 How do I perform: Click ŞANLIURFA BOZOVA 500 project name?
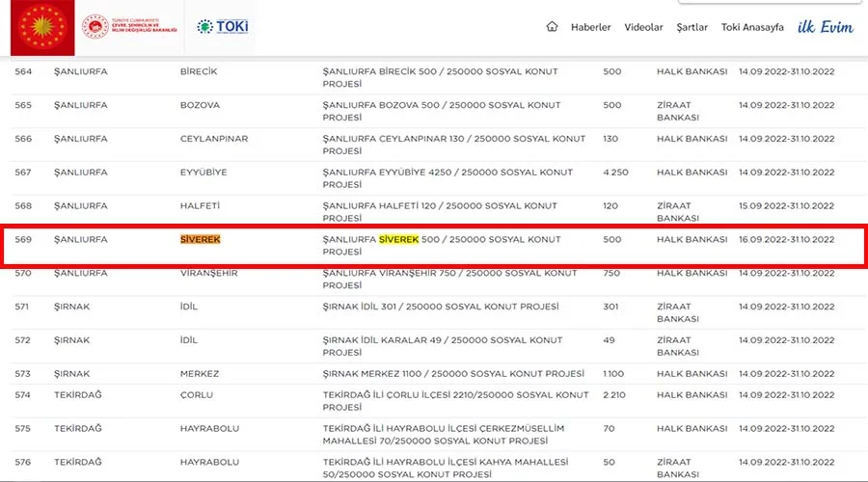pyautogui.click(x=442, y=111)
